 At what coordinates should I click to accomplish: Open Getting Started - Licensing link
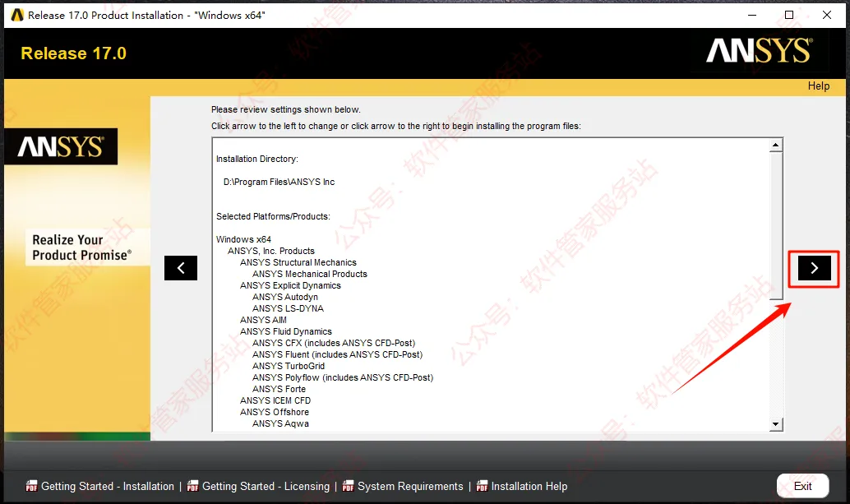pyautogui.click(x=266, y=486)
